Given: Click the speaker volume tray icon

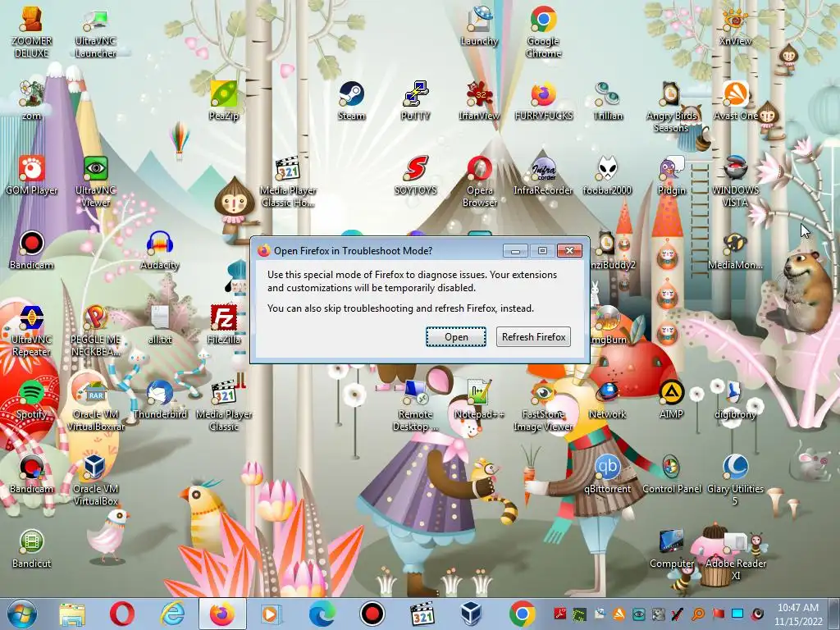Looking at the screenshot, I should (757, 614).
